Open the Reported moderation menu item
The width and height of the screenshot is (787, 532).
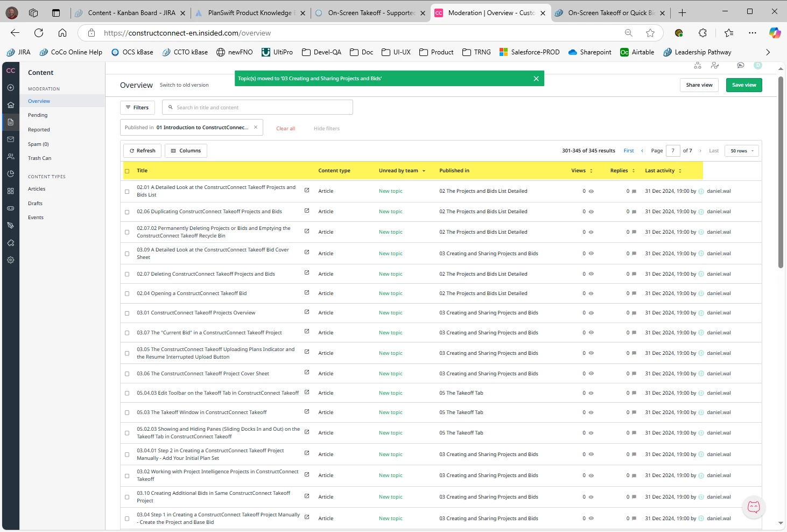click(39, 130)
